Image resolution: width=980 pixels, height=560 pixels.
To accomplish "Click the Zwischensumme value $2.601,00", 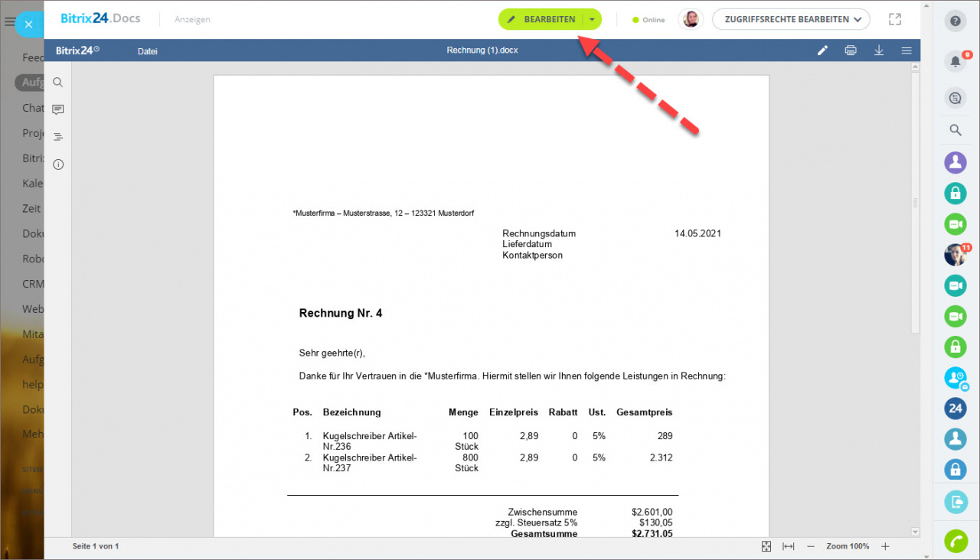I will coord(652,512).
